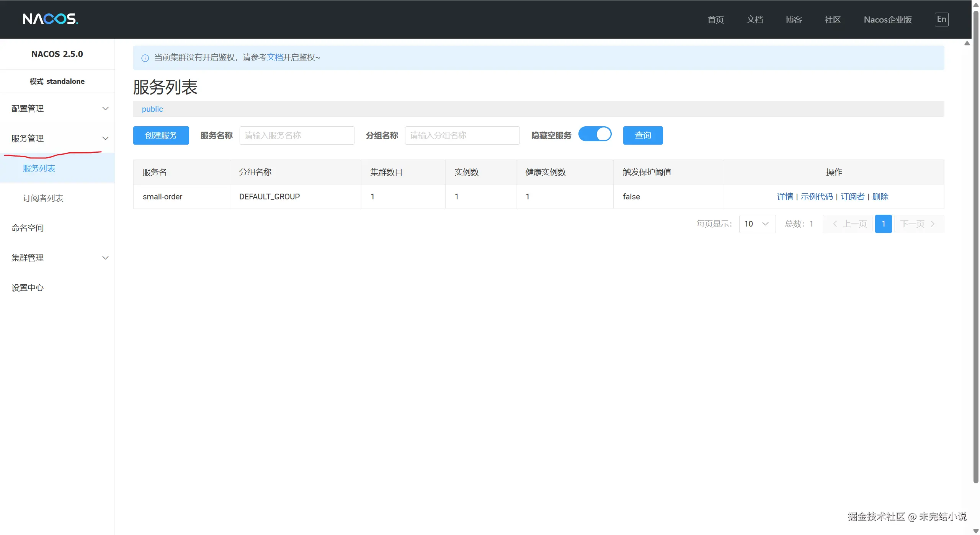The width and height of the screenshot is (980, 535).
Task: Open 设置中心 in sidebar
Action: point(28,288)
